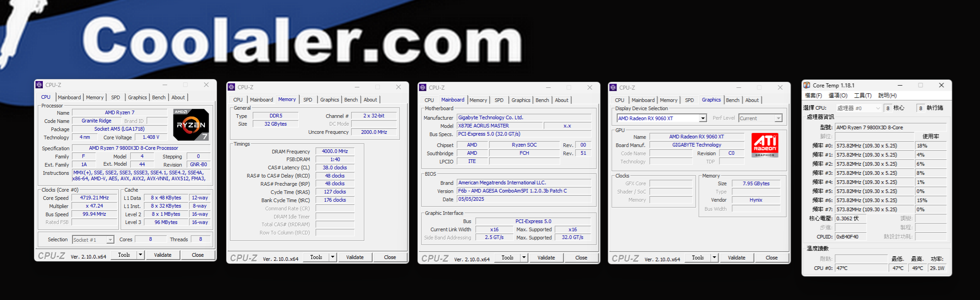Expand the Tools arrow in the Memory window
980x300 pixels.
point(332,257)
